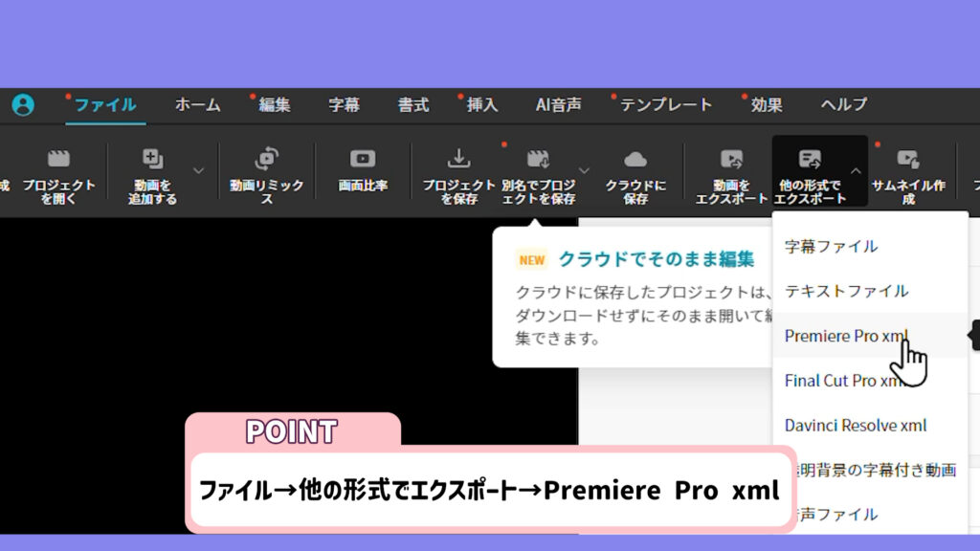This screenshot has width=980, height=551.
Task: Click 別名でプロジェクトを保存 icon
Action: pos(538,159)
